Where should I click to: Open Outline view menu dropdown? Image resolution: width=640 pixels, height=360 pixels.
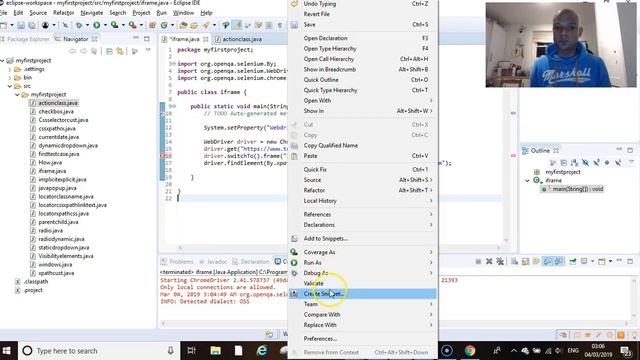pyautogui.click(x=631, y=162)
